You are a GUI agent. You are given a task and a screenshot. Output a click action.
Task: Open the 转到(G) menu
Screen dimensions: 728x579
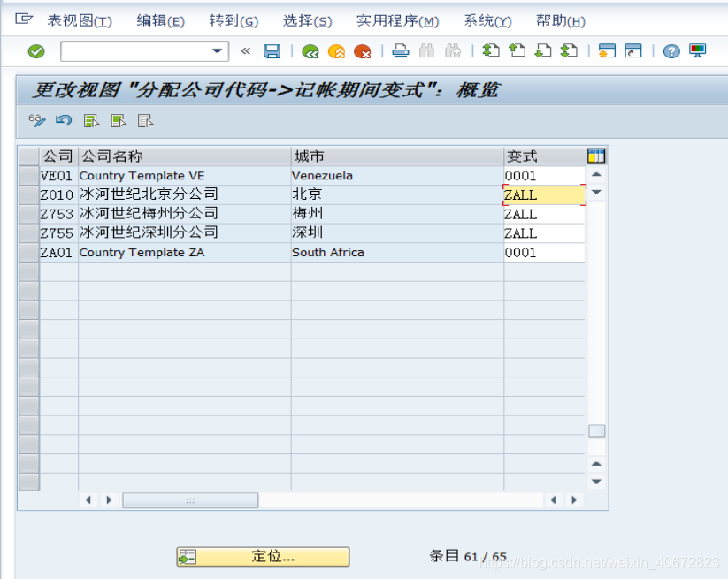tap(234, 21)
